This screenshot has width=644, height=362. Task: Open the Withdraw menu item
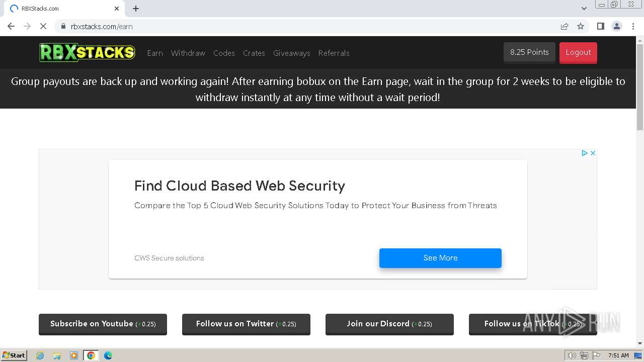point(188,53)
